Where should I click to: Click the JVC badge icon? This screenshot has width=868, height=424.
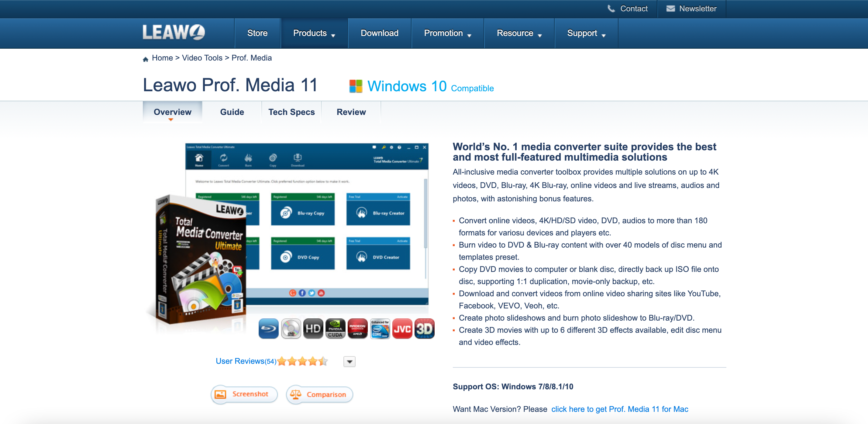(x=402, y=328)
